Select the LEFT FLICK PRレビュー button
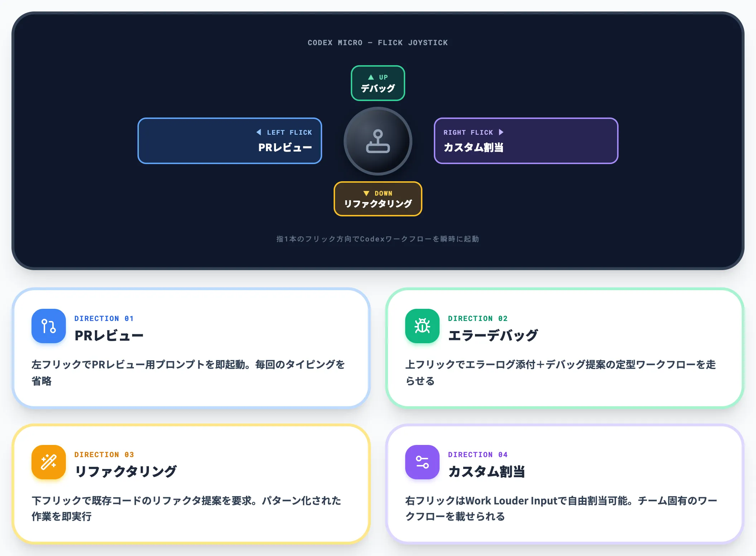The width and height of the screenshot is (756, 556). [230, 141]
